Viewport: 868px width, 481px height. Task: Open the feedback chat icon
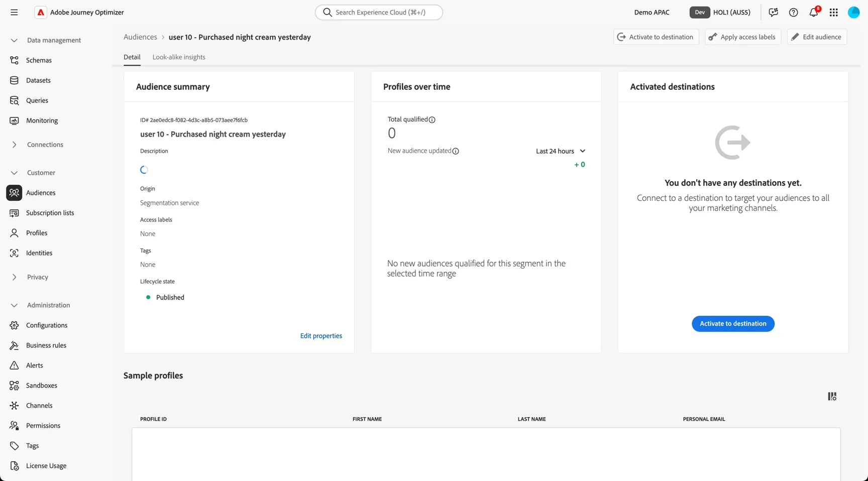pyautogui.click(x=774, y=13)
